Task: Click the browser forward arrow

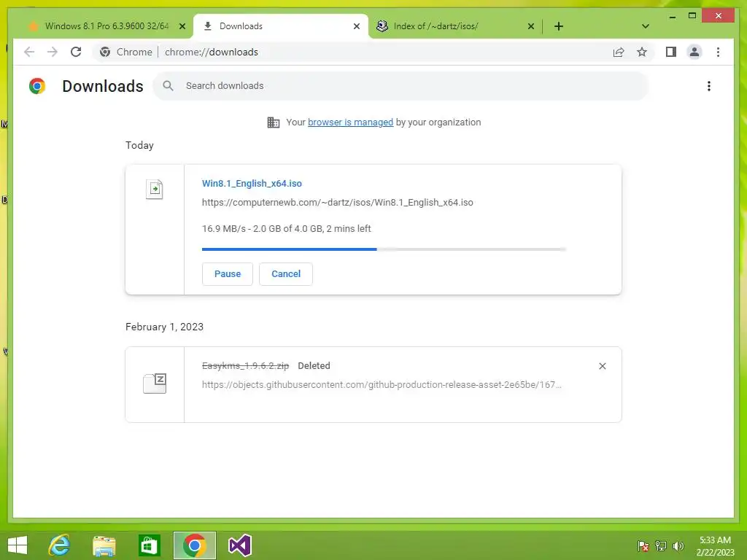Action: [53, 52]
